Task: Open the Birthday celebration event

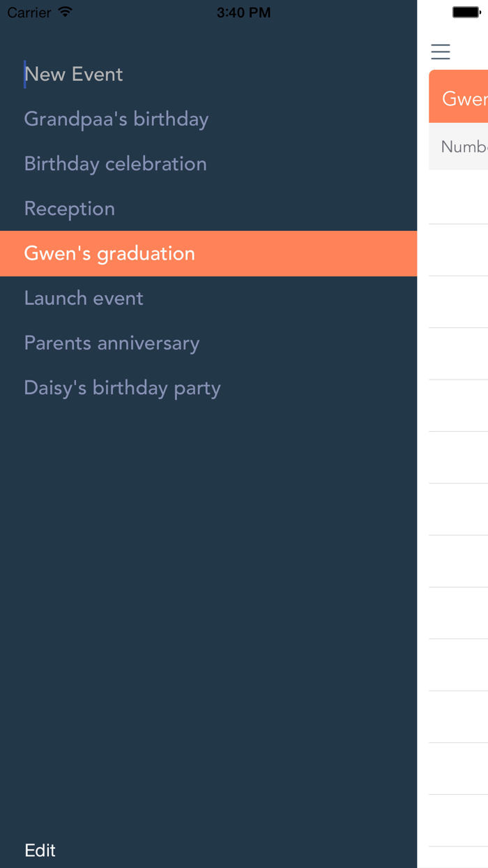Action: (115, 163)
